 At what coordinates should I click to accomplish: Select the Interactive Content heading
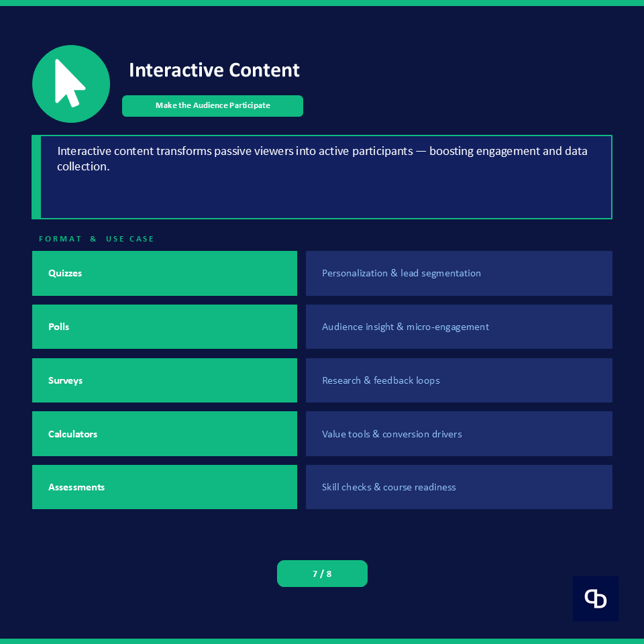214,70
